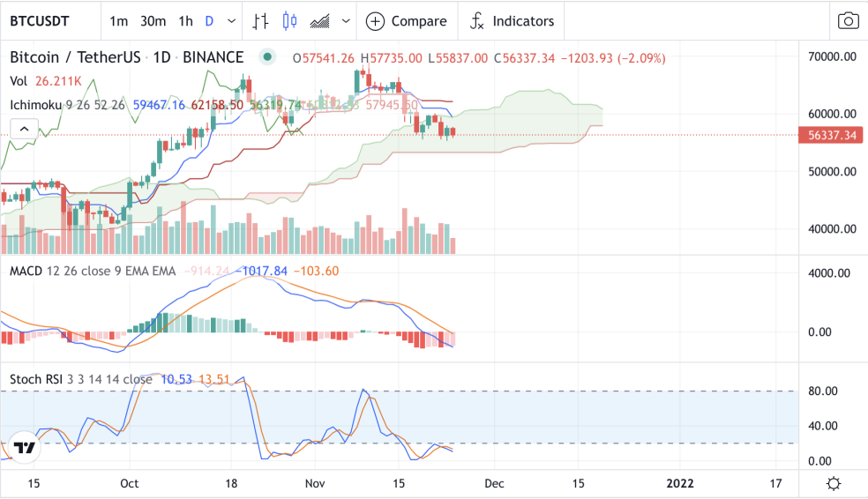Open the chart style dropdown arrow

[x=346, y=21]
